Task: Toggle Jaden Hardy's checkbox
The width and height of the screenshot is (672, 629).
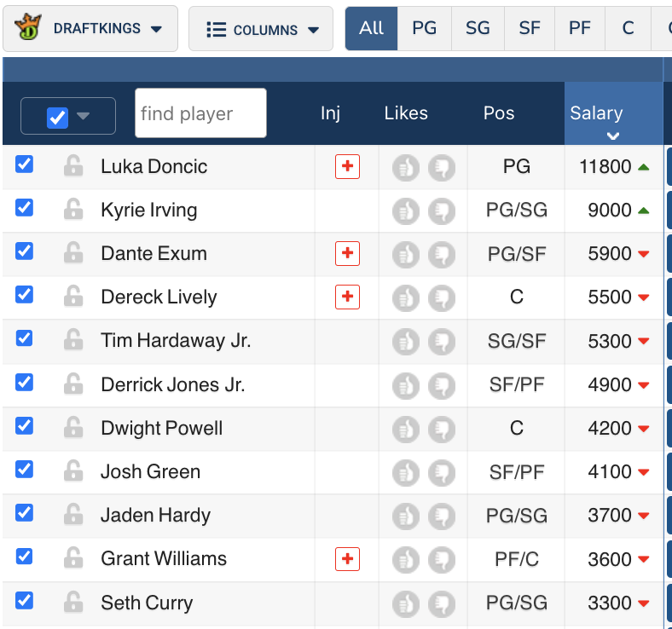Action: (25, 512)
